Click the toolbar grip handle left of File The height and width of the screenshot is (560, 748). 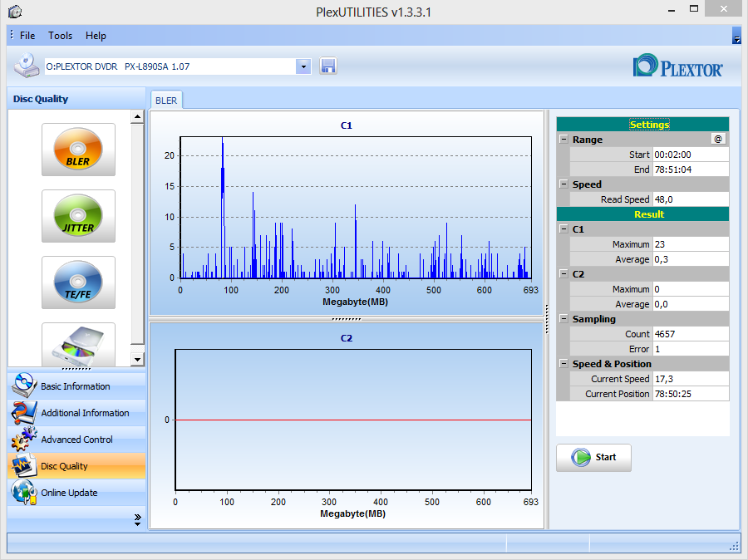12,35
